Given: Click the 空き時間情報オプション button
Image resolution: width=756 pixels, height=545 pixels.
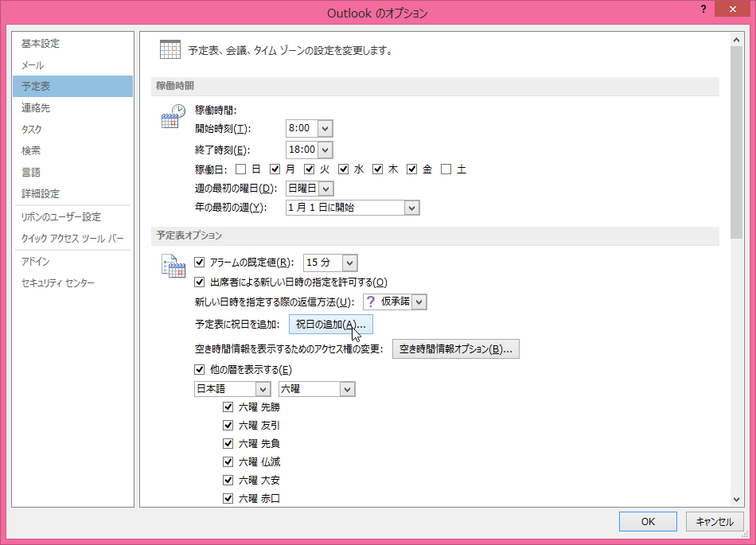Looking at the screenshot, I should coord(456,348).
